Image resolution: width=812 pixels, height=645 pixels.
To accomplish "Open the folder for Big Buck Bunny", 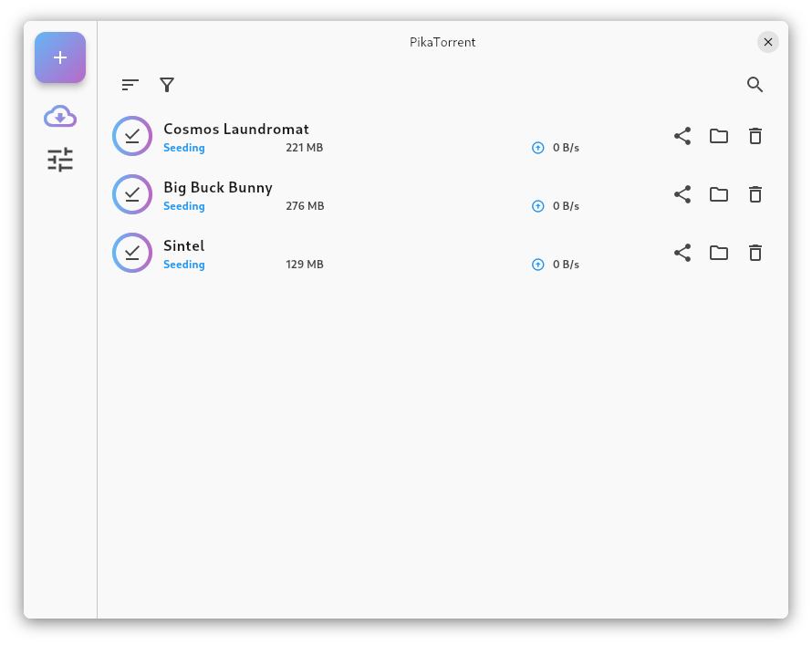I will (719, 194).
